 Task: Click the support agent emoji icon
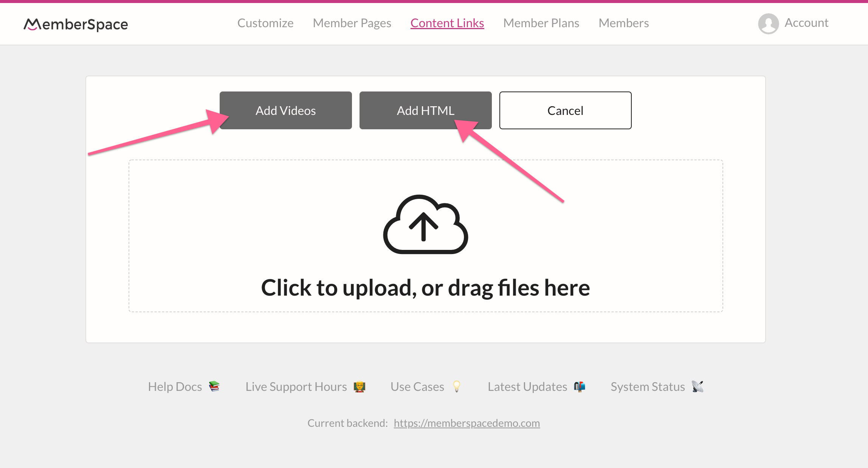[360, 386]
